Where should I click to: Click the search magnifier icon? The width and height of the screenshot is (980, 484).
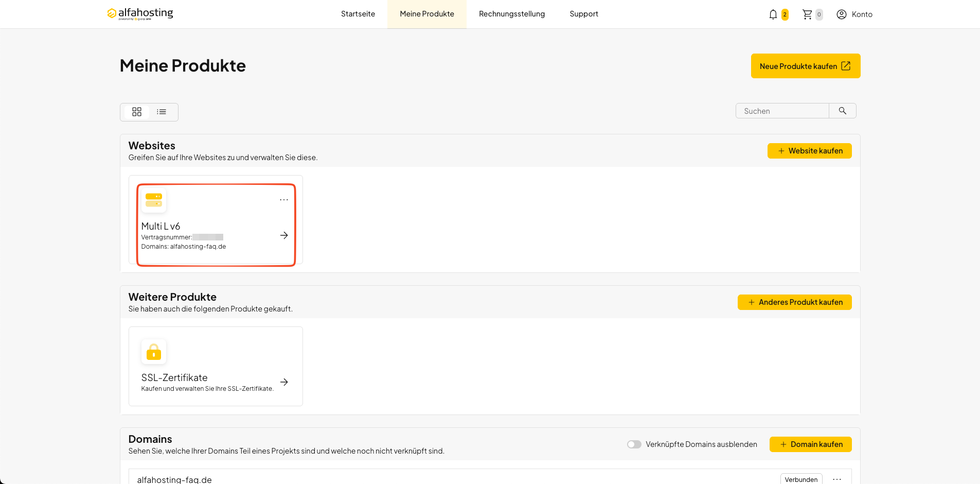[843, 111]
